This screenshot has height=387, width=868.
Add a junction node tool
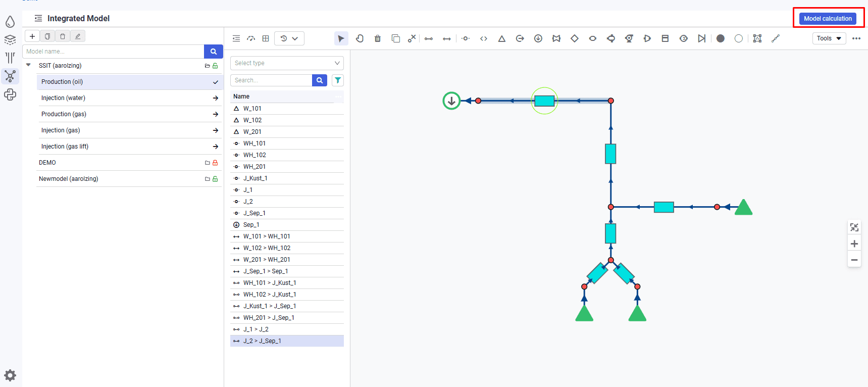pos(466,38)
